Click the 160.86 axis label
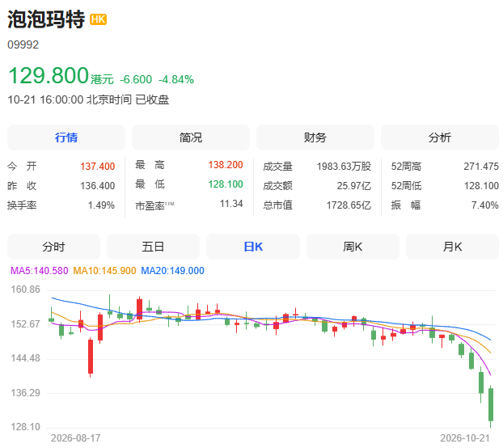Screen dimensions: 503x448 point(26,290)
